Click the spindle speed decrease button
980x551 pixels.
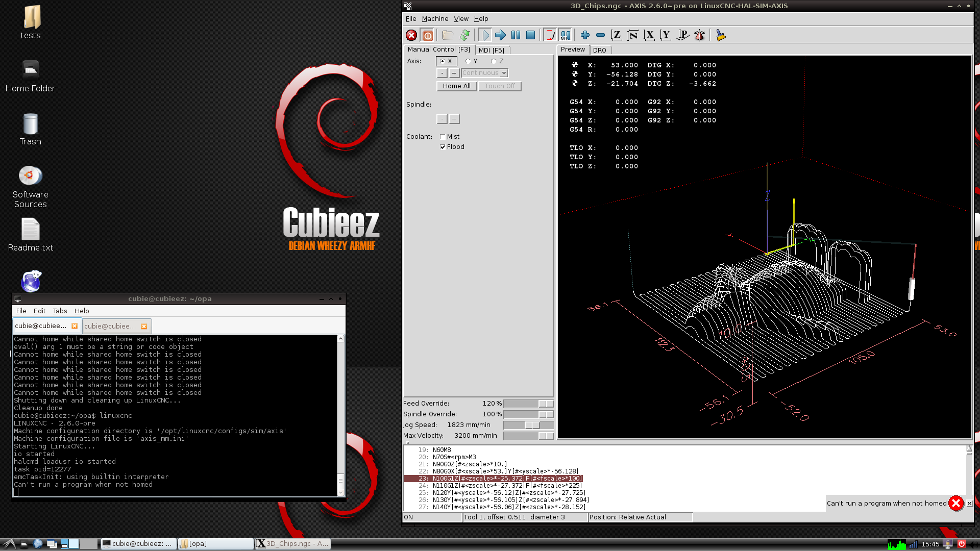pyautogui.click(x=442, y=119)
